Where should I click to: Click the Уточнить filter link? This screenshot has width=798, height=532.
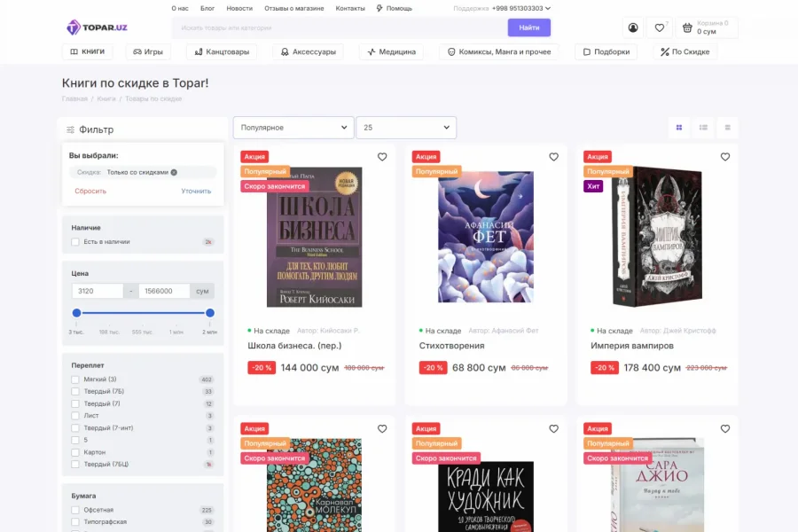point(196,191)
